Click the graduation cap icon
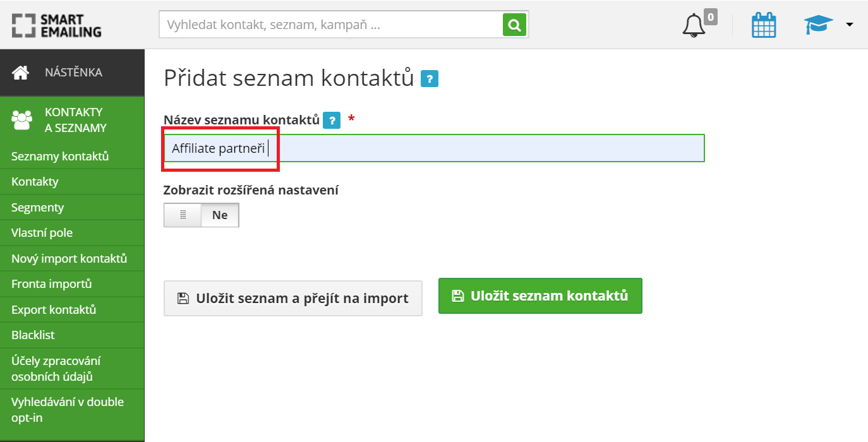 (818, 25)
